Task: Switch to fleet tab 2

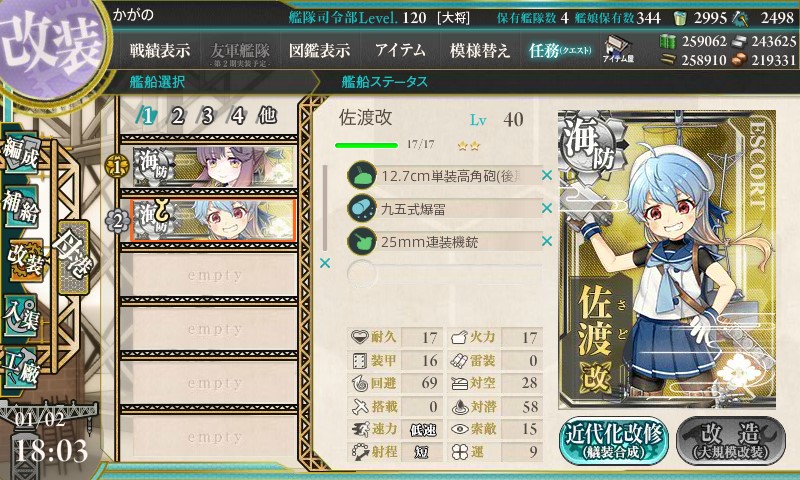Action: point(177,116)
